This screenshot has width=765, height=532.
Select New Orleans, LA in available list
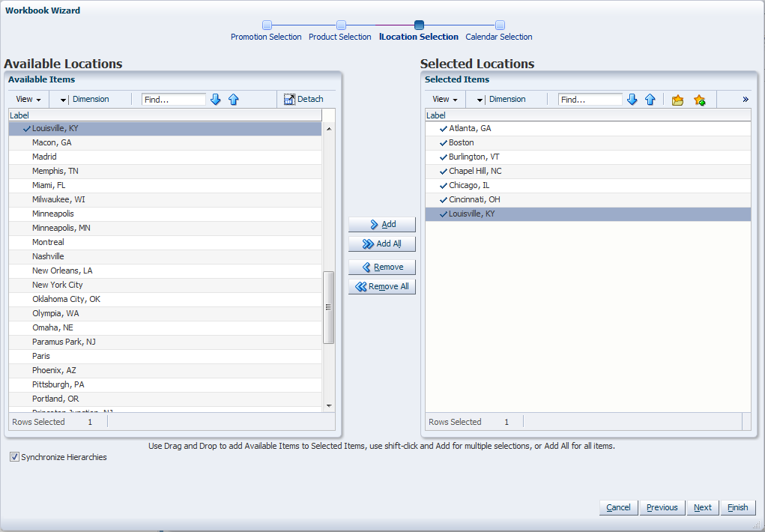(165, 270)
